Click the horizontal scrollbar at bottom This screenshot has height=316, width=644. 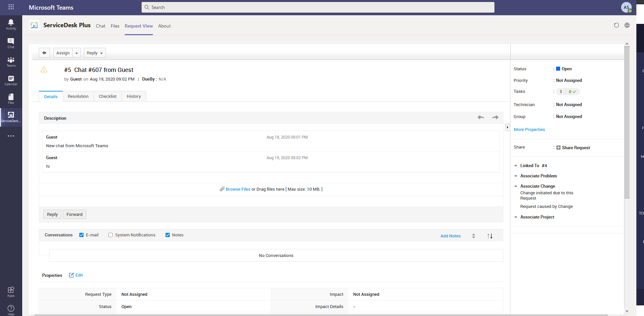321,315
